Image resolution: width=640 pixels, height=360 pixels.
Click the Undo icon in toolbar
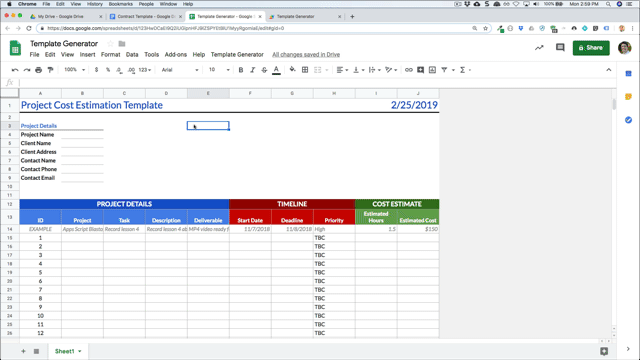(15, 70)
